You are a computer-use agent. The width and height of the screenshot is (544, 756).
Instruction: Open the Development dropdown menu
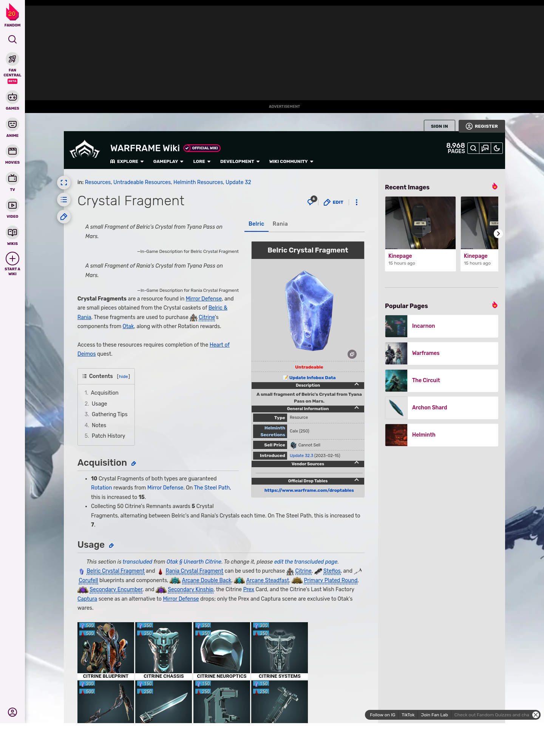click(240, 161)
